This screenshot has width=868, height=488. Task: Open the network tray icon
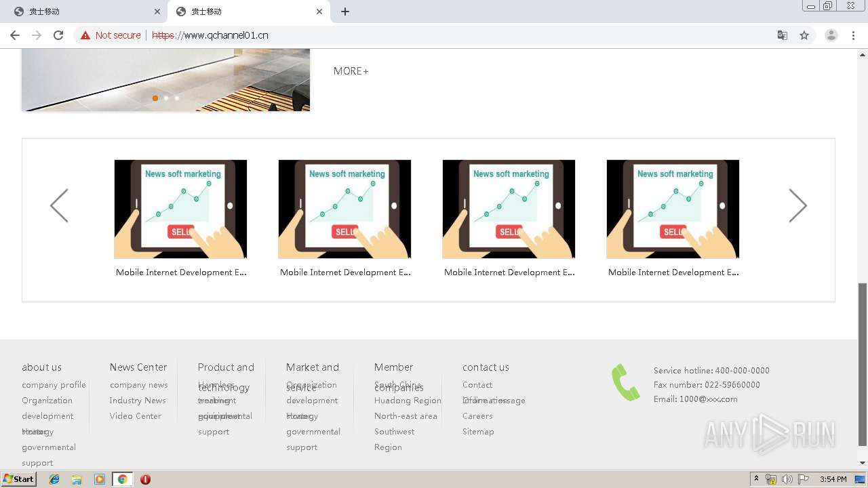coord(771,479)
